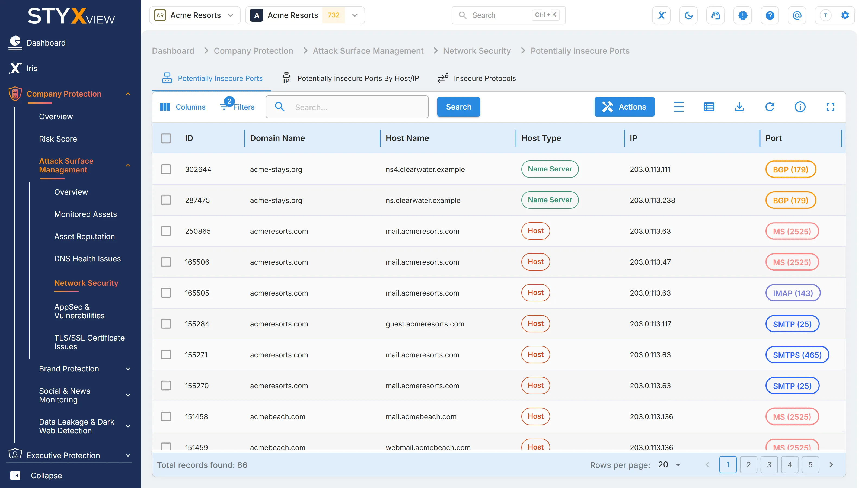The image size is (868, 488).
Task: Open Monitored Assets menu item
Action: (x=85, y=214)
